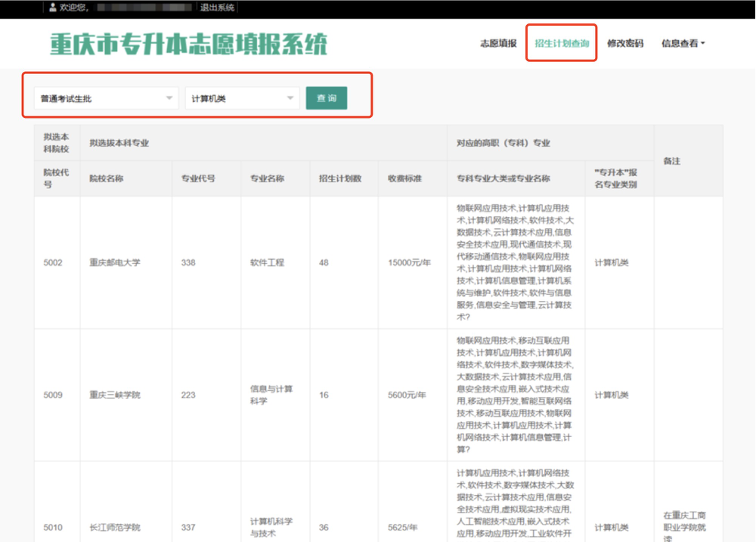Image resolution: width=756 pixels, height=542 pixels.
Task: Switch to the 招生计划查询 page
Action: tap(562, 44)
